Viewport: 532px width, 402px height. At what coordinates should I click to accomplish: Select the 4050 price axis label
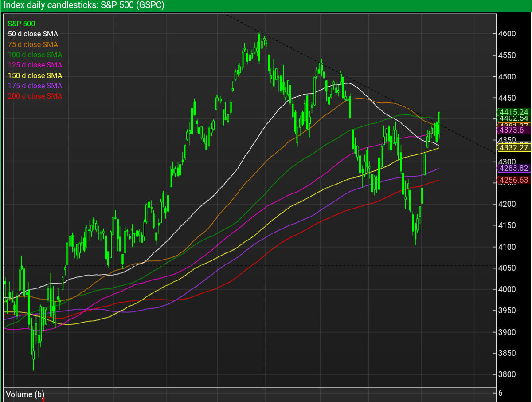click(x=507, y=268)
